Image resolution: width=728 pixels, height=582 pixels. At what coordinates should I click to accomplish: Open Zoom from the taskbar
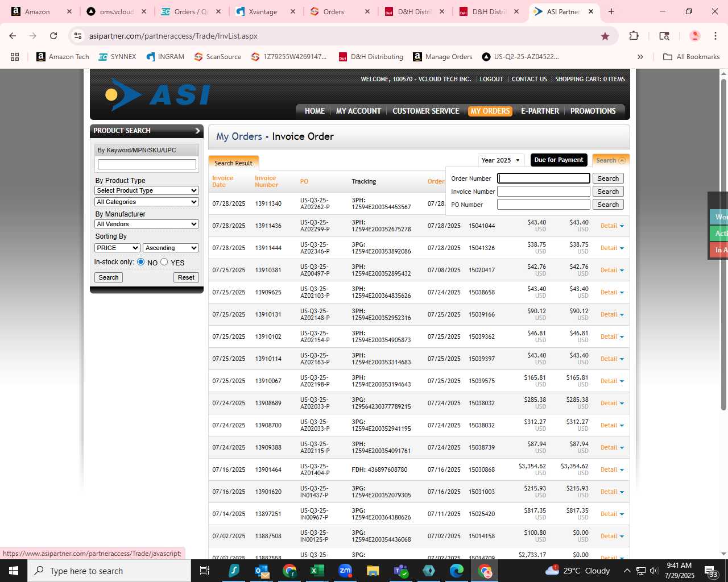(345, 571)
